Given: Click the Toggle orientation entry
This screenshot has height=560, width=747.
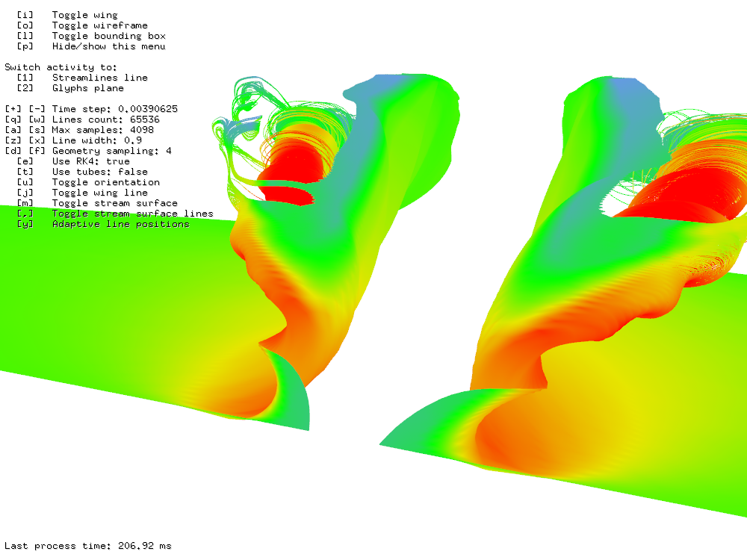Looking at the screenshot, I should 105,182.
